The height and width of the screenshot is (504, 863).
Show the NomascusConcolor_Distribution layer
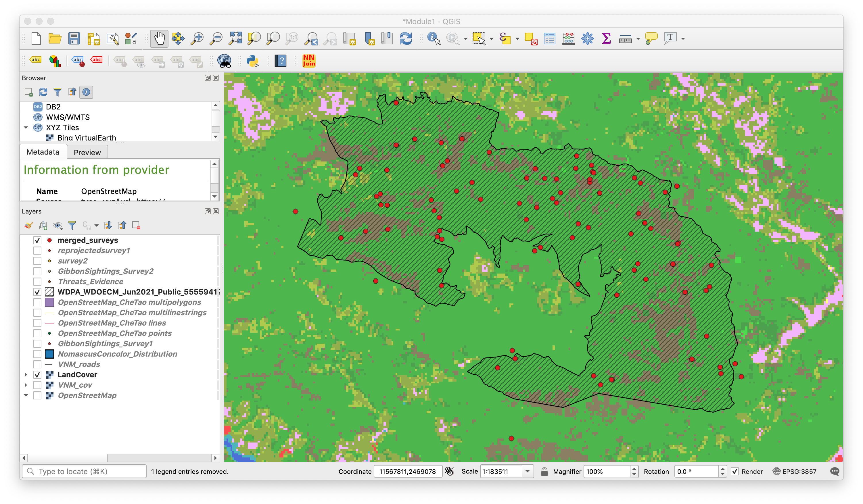pos(37,354)
